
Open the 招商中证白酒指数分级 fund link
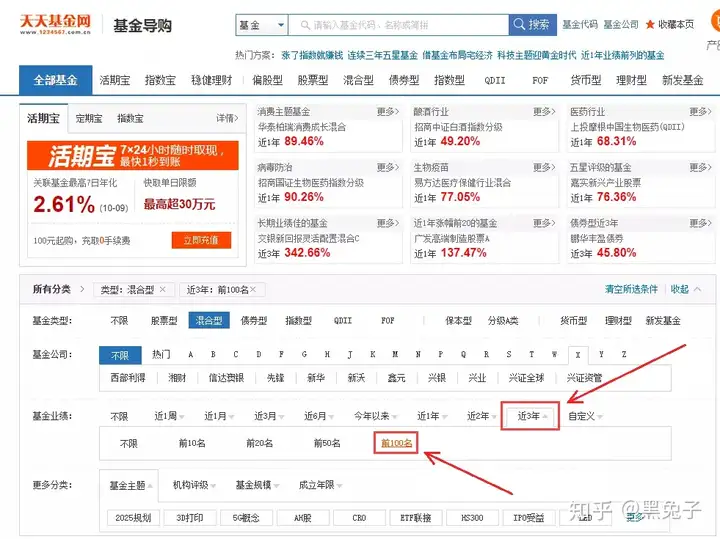coord(458,127)
